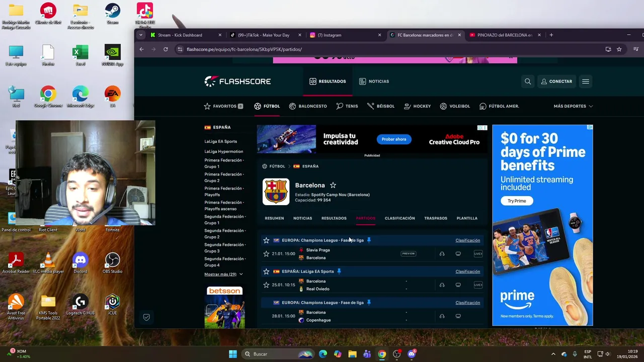
Task: Open the Clasificación team tab
Action: tap(400, 218)
